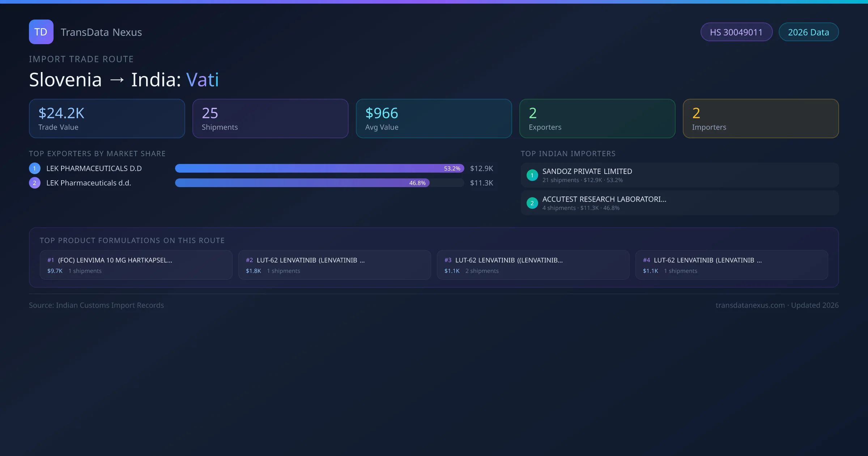Click Sandoz's green rank 1 badge

(532, 175)
